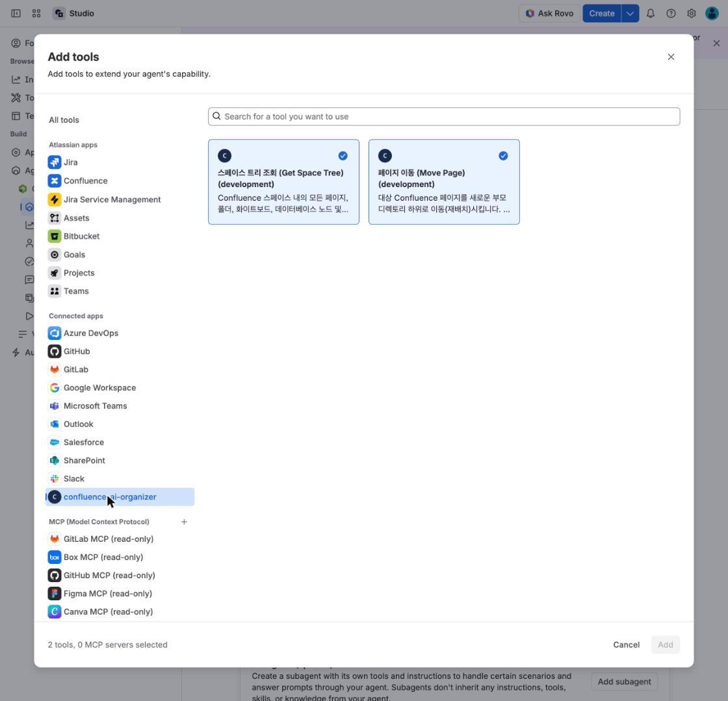
Task: Show All tools category
Action: click(64, 120)
